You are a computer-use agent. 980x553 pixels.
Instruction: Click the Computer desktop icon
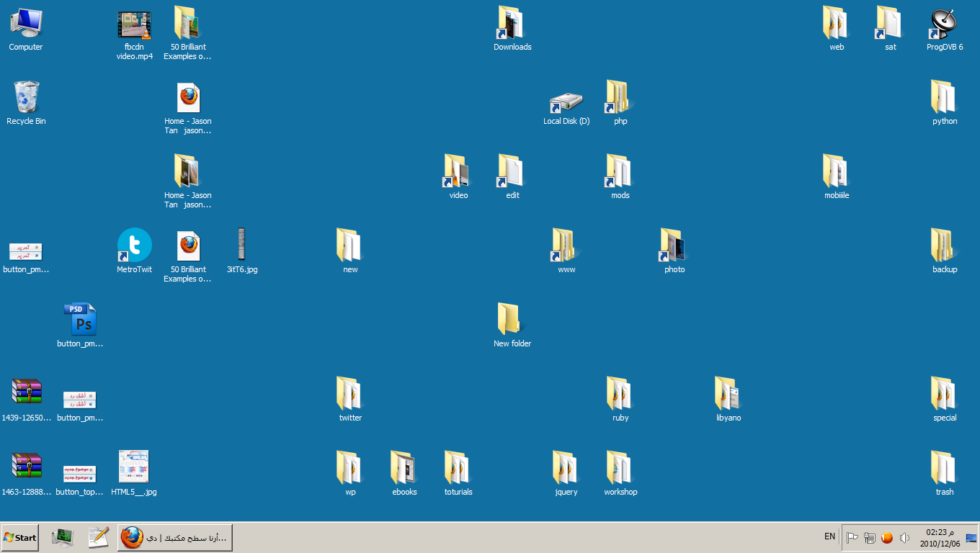(26, 24)
